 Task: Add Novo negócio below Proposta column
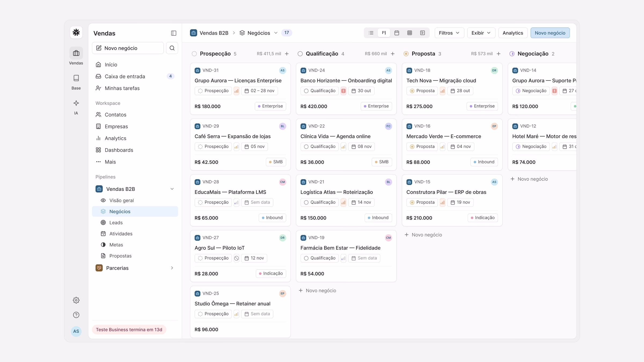(x=423, y=235)
